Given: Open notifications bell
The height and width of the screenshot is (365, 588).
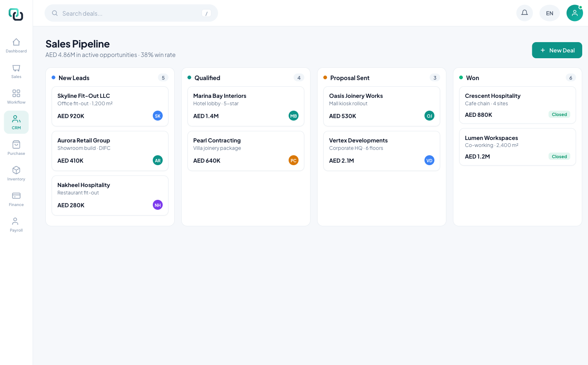Looking at the screenshot, I should tap(524, 13).
